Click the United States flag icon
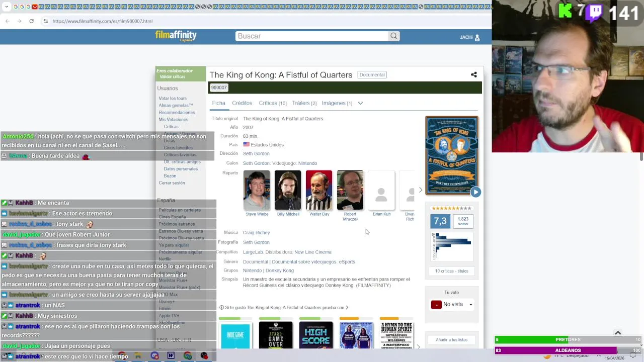The height and width of the screenshot is (362, 644). 246,145
